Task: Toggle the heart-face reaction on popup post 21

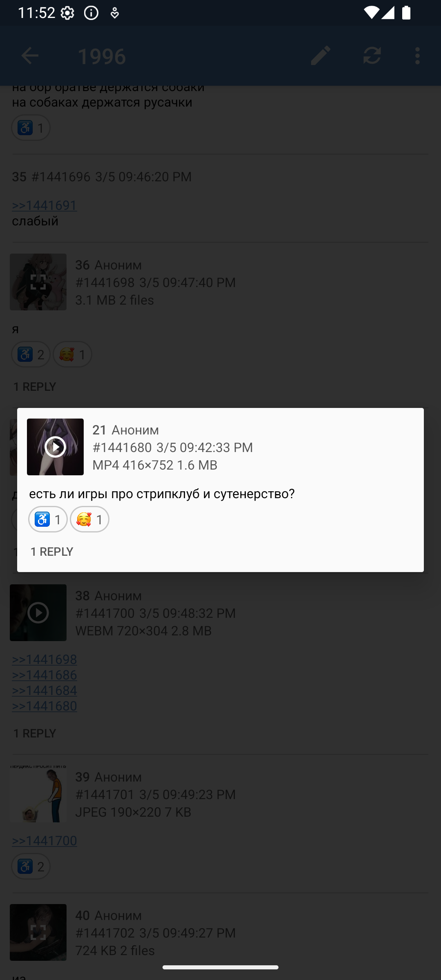Action: click(89, 519)
